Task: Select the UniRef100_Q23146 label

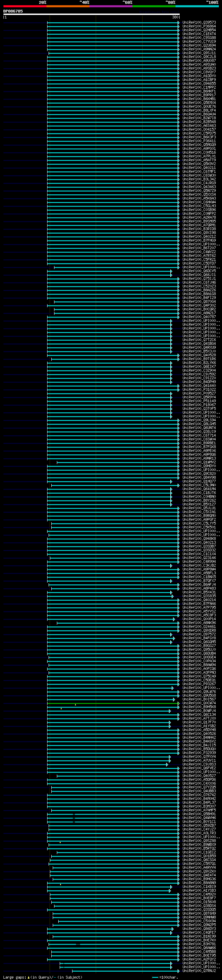Action: coord(199,558)
